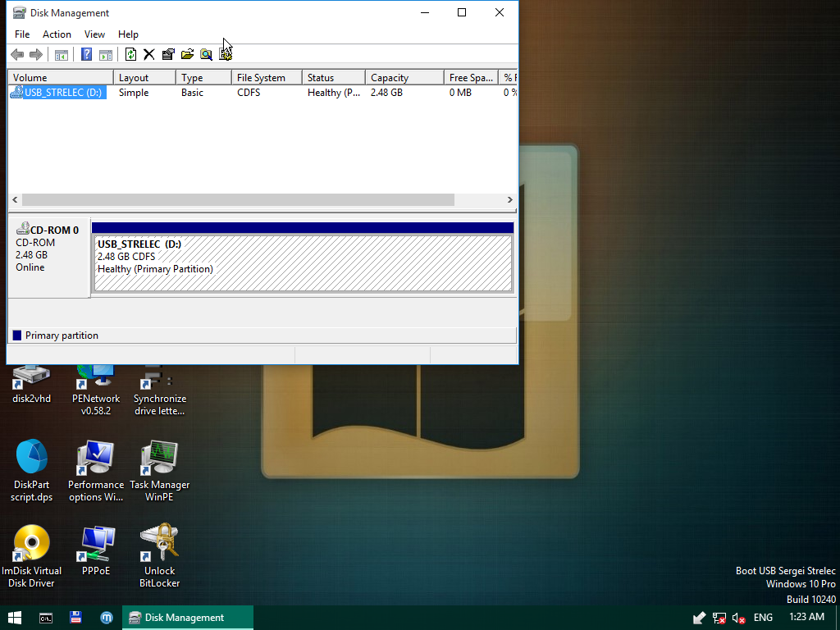
Task: Open the File menu
Action: click(x=22, y=34)
